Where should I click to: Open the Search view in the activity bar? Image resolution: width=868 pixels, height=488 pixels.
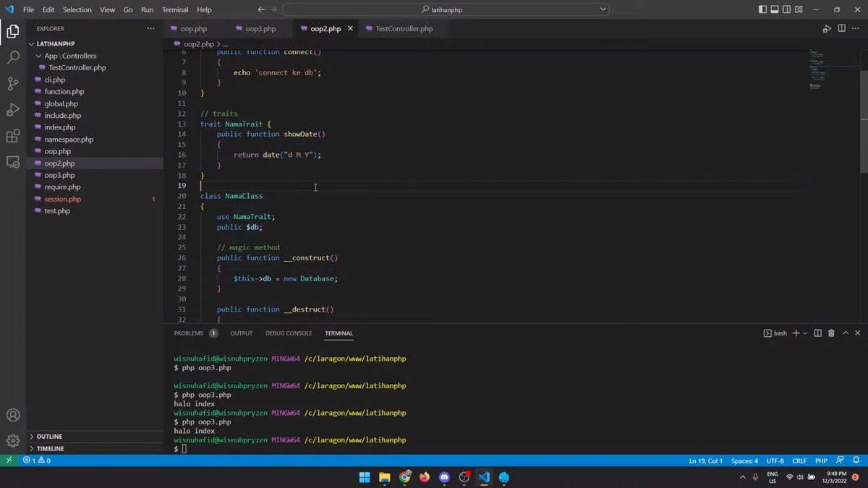click(x=12, y=56)
